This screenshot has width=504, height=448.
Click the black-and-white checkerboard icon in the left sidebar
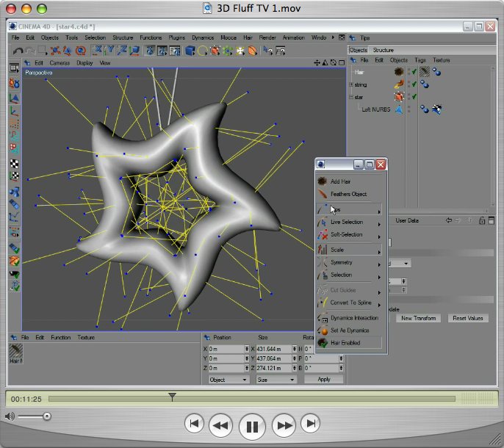coord(14,164)
